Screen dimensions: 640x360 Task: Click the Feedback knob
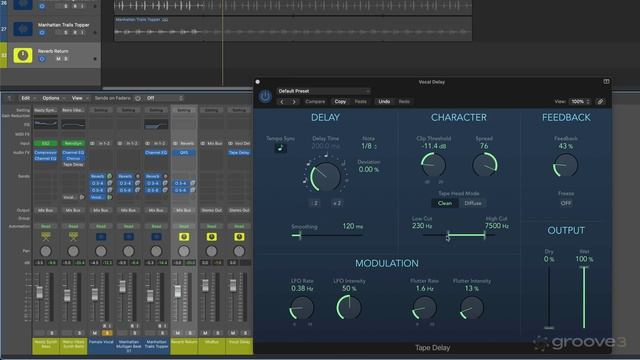coord(566,165)
